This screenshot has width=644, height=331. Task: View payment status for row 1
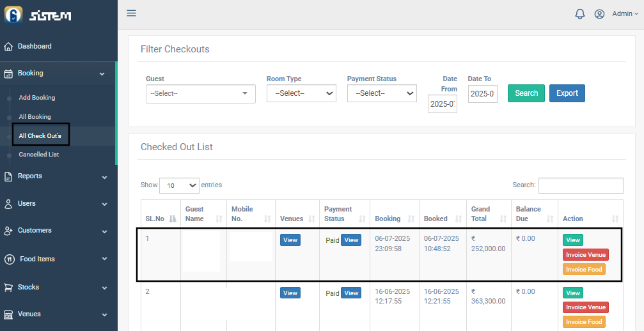[x=351, y=240]
